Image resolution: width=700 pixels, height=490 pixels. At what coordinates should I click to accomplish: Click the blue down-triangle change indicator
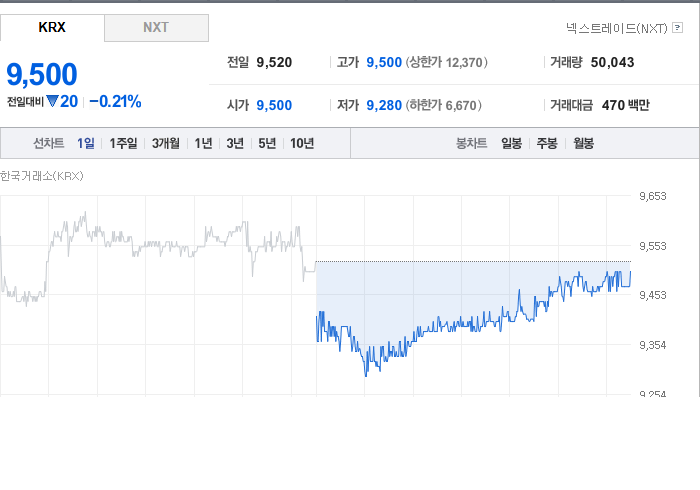(x=52, y=102)
